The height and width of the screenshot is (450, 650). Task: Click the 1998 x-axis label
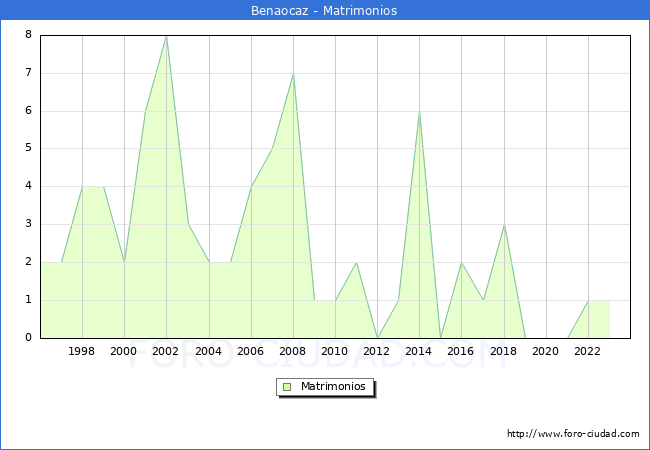(82, 351)
